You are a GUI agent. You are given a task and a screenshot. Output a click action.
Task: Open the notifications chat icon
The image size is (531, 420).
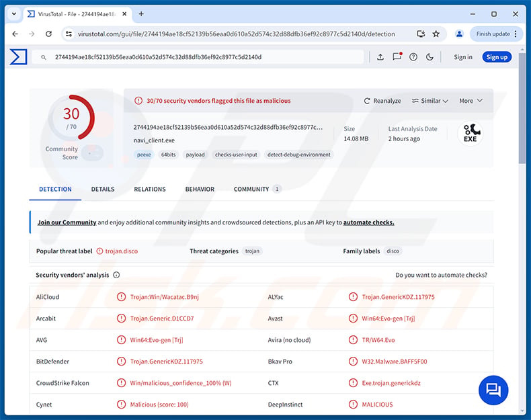point(397,56)
